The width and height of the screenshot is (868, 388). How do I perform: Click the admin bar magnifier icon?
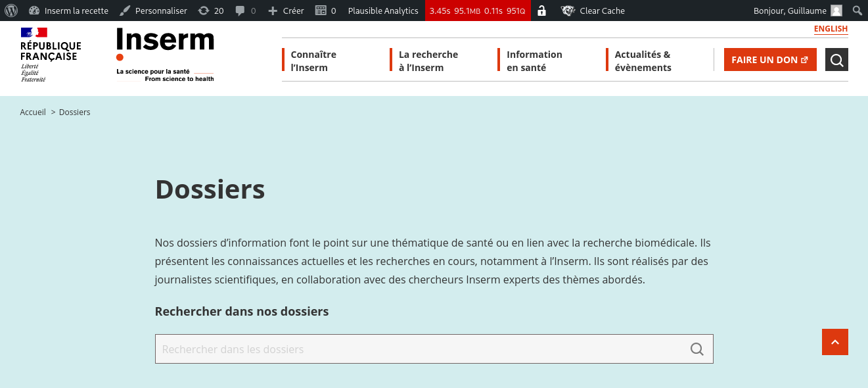pyautogui.click(x=857, y=11)
